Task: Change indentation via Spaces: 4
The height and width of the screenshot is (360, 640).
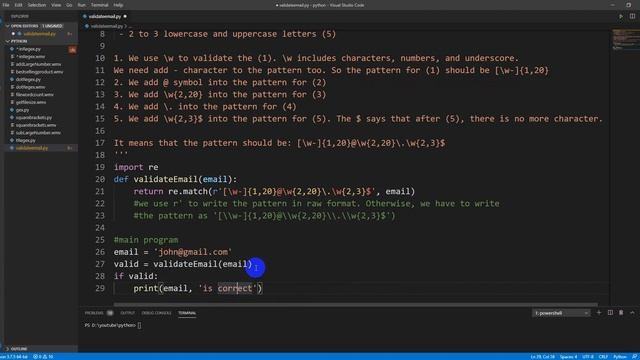Action: point(568,357)
